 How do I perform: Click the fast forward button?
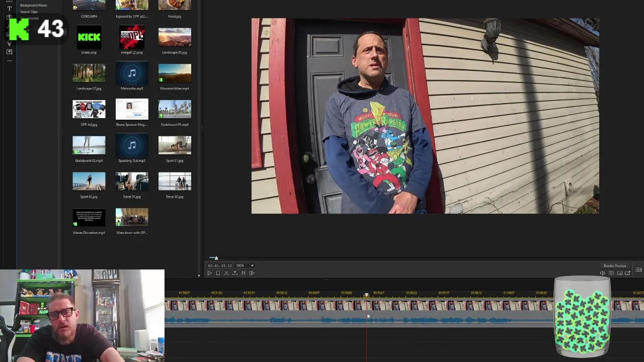click(252, 273)
